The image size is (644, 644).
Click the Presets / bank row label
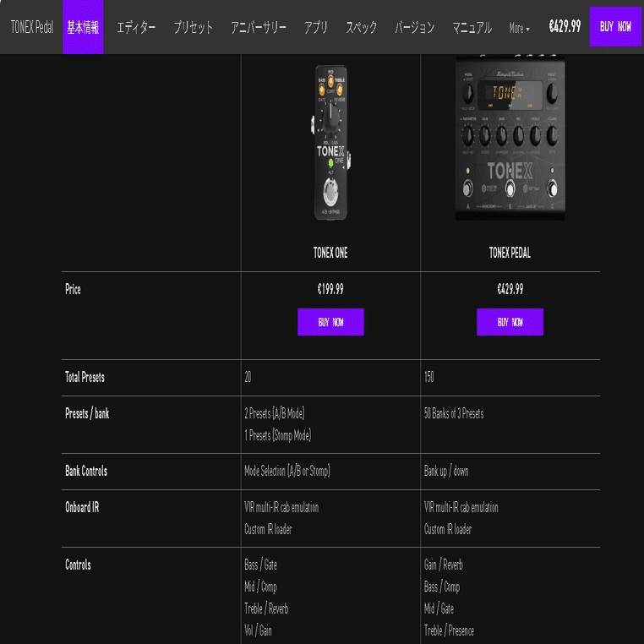pos(87,413)
